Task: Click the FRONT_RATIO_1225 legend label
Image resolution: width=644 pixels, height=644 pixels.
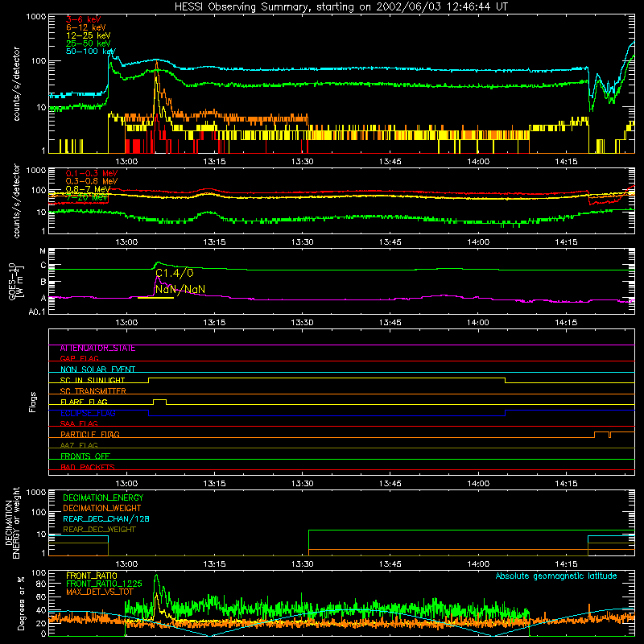Action: click(x=104, y=584)
